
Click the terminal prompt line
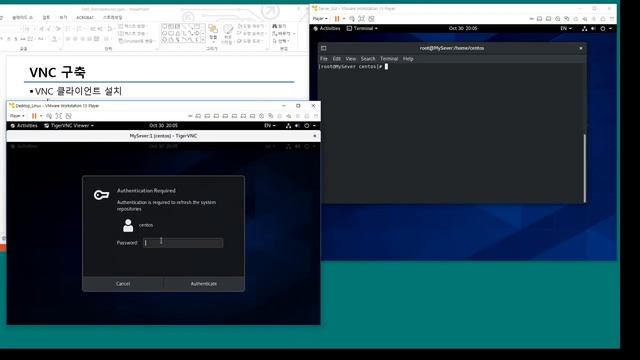point(353,67)
